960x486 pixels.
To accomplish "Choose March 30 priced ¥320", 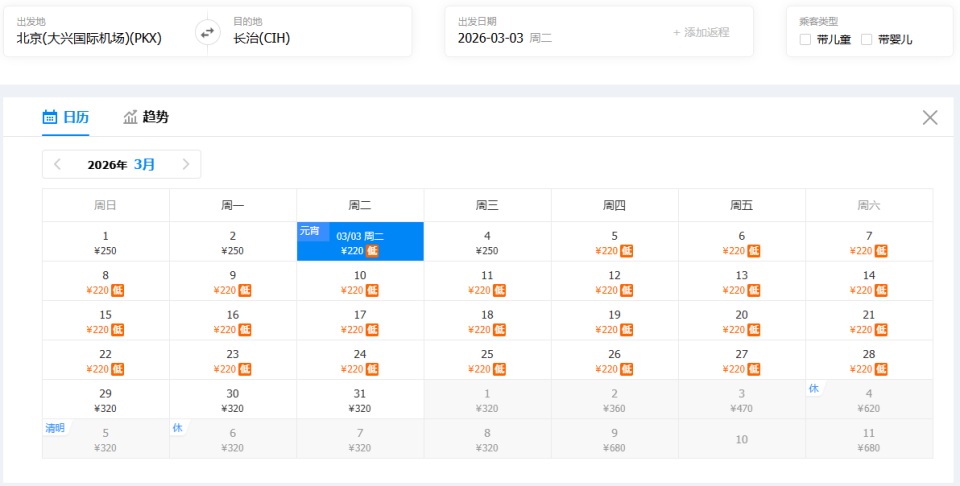I will click(x=233, y=400).
